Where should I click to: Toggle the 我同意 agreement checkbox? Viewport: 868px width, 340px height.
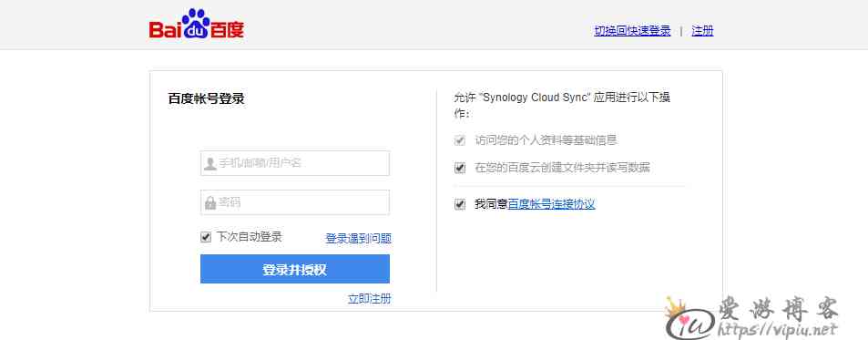(459, 204)
